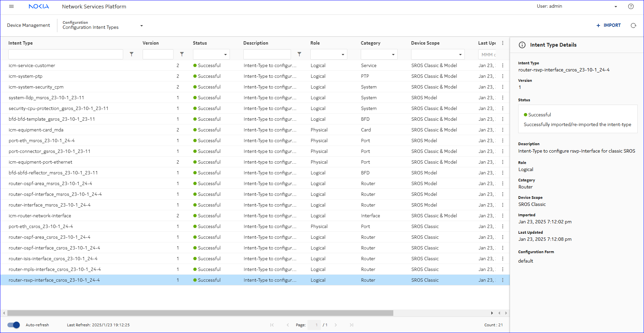Click the Intent Type filter text field
The height and width of the screenshot is (333, 644).
(x=66, y=54)
